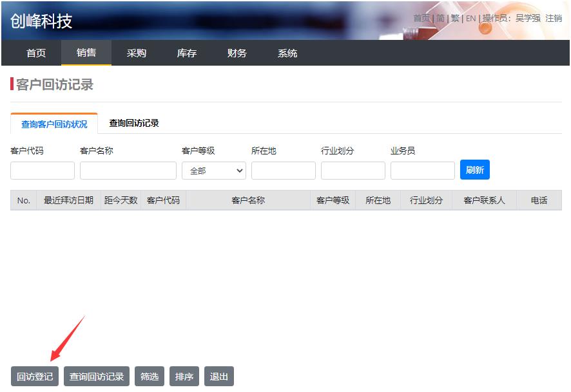571x392 pixels.
Task: Open the 财务 menu
Action: click(237, 53)
